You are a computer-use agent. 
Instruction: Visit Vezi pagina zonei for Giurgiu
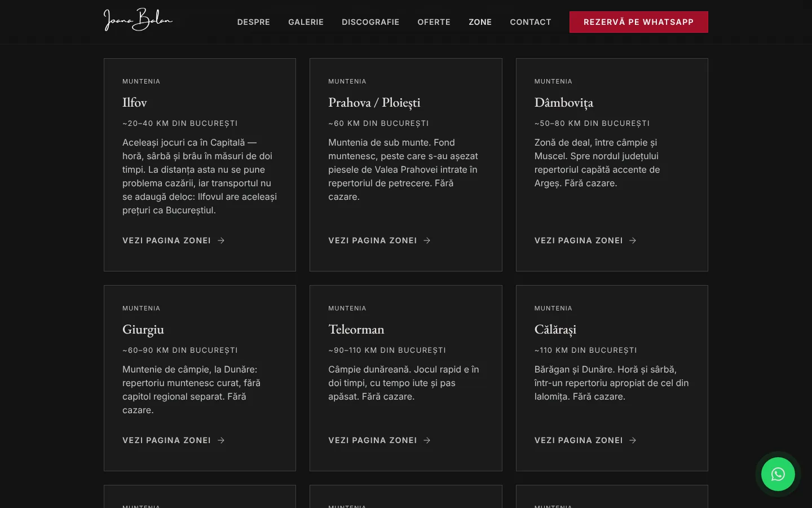coord(173,440)
